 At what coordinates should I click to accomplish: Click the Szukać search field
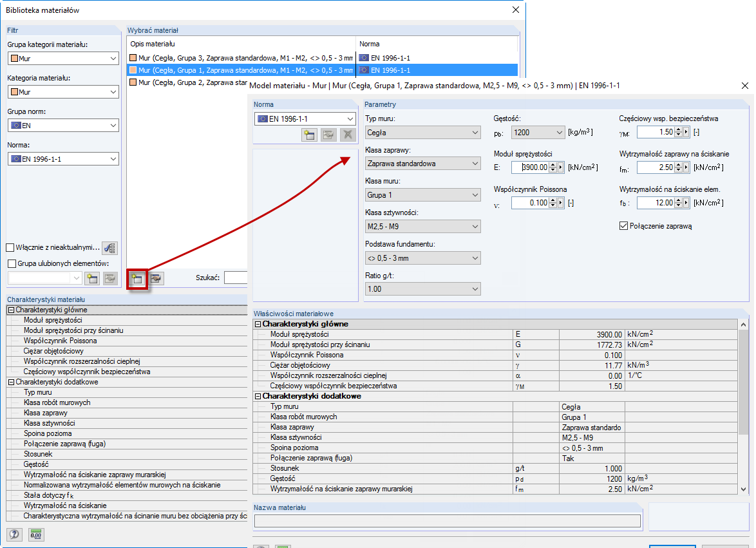(x=236, y=278)
